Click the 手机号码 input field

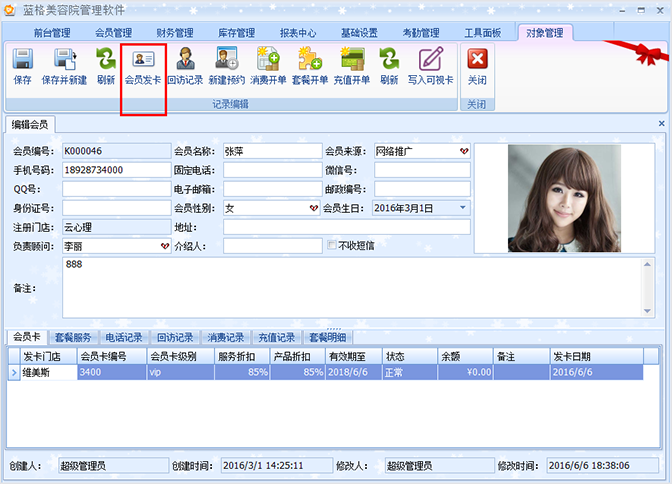tap(114, 170)
